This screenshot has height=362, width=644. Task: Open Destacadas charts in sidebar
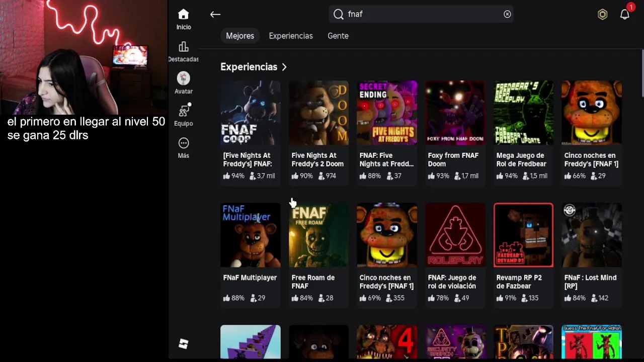(184, 47)
